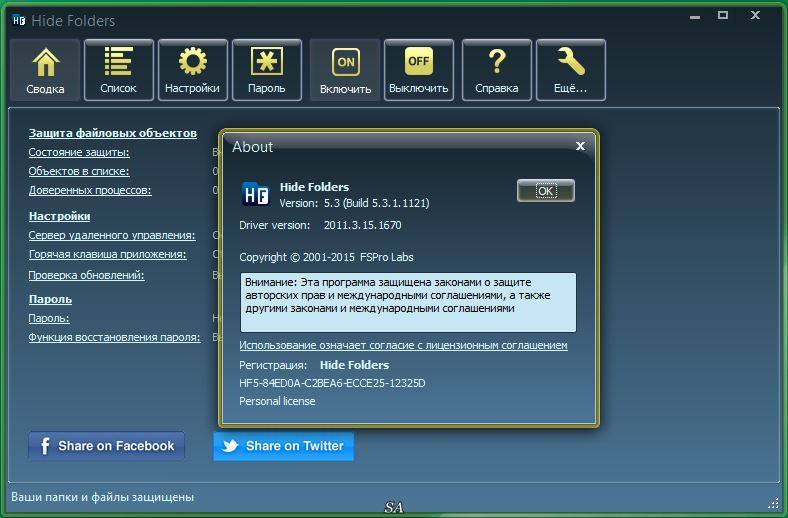Open the Настройки section heading link
788x518 pixels.
[x=59, y=216]
